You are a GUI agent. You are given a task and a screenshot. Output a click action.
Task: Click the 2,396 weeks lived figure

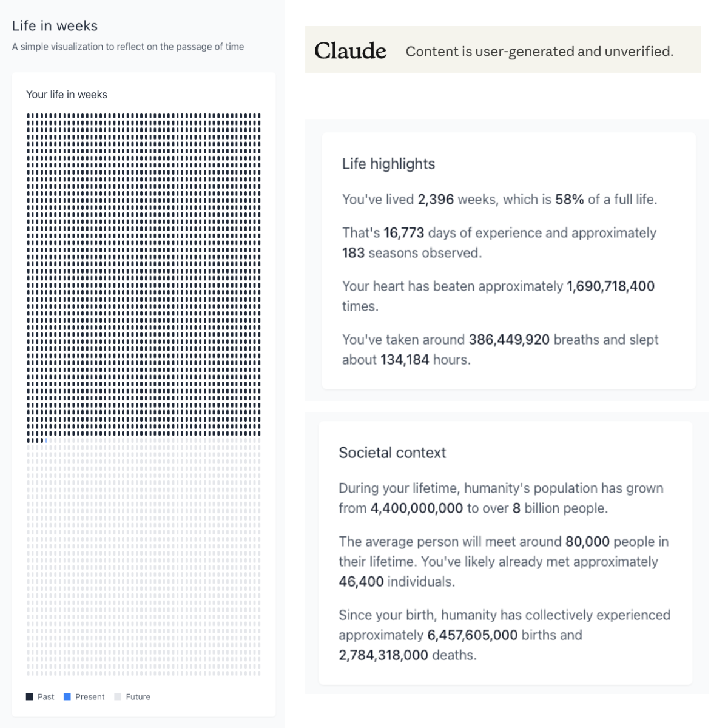[435, 200]
